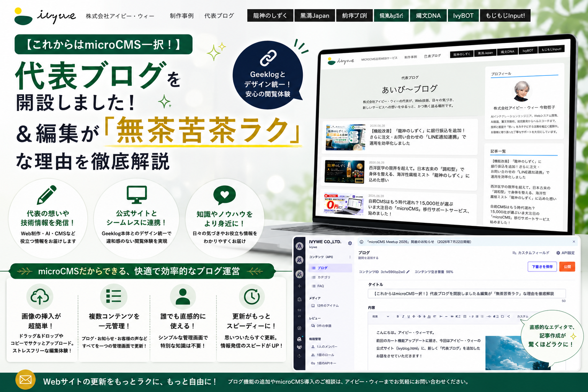Click the info icon in the Meetup notice
This screenshot has height=392, width=588.
[361, 242]
